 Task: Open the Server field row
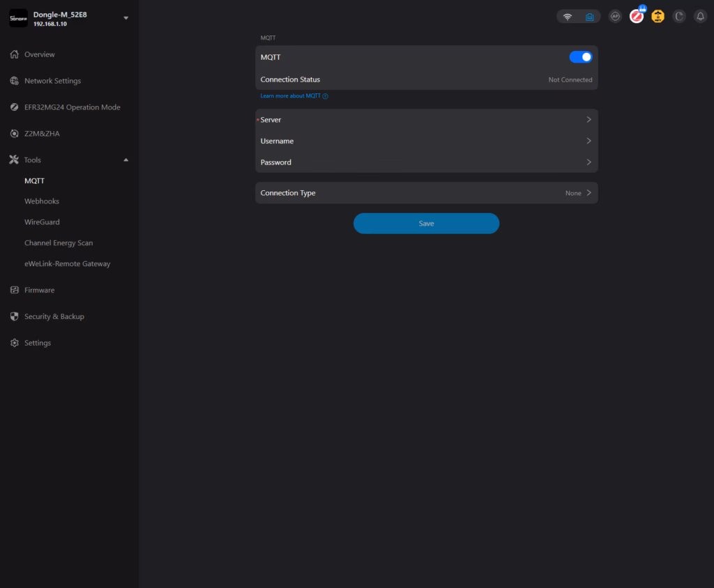coord(426,120)
